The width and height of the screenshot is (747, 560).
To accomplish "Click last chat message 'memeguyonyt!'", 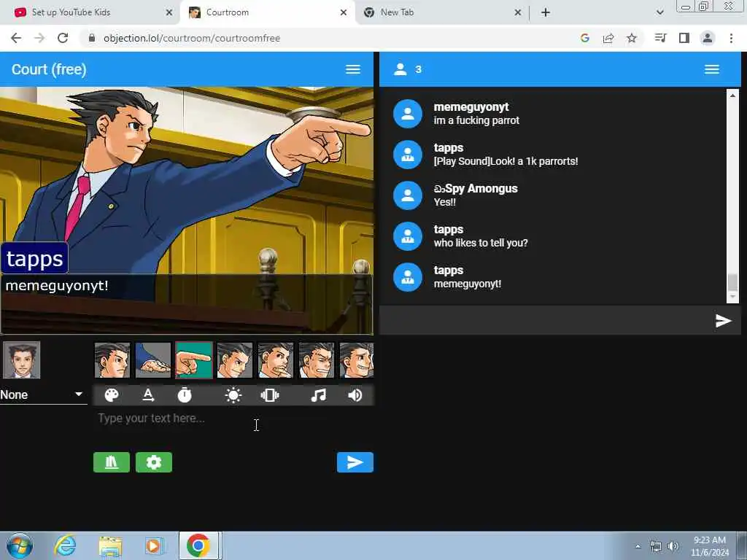I will pos(468,284).
